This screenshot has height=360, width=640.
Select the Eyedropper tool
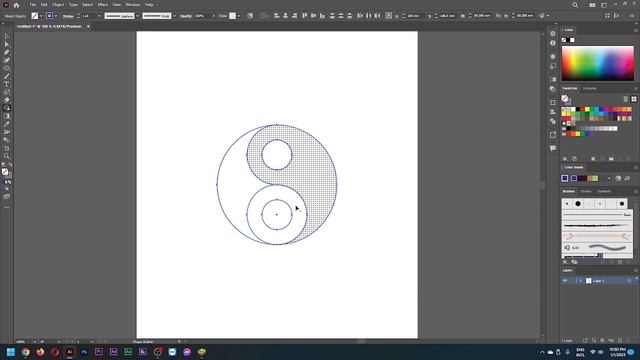tap(7, 124)
